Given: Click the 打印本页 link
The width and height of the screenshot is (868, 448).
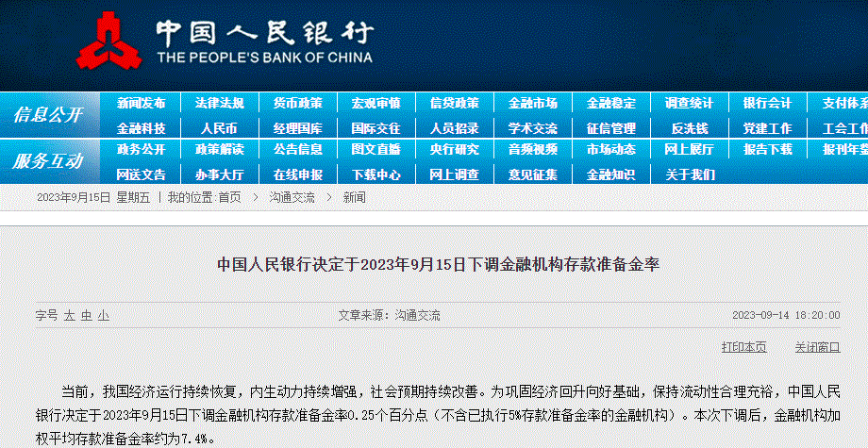Looking at the screenshot, I should [744, 347].
